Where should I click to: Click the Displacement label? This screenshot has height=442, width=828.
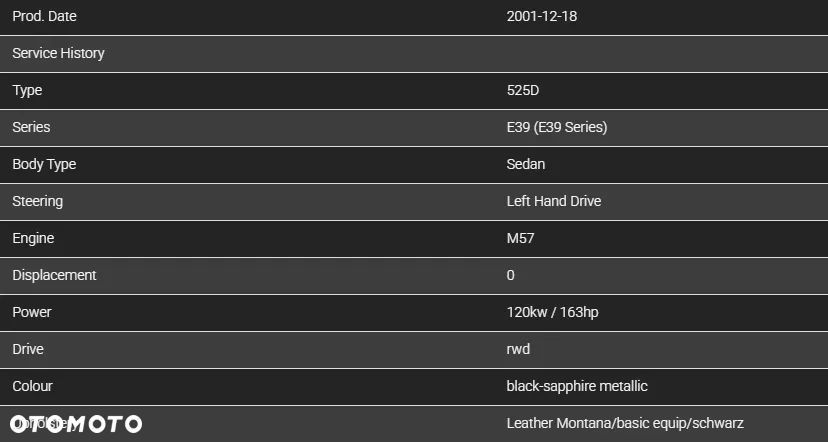54,275
